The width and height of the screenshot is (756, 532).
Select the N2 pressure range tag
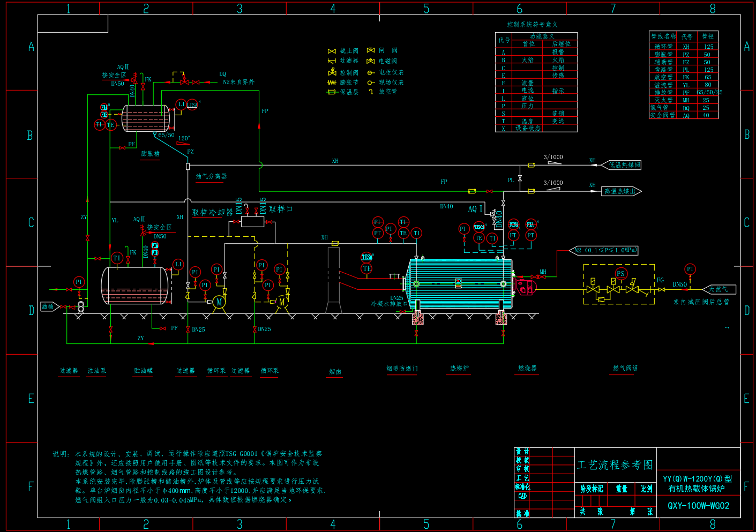click(x=604, y=250)
